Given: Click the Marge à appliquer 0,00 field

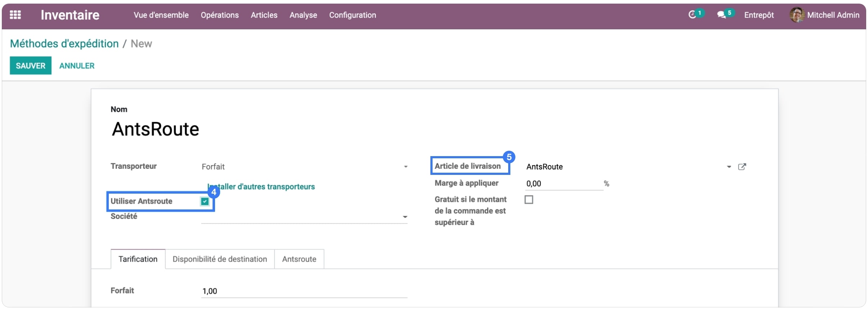Looking at the screenshot, I should click(564, 184).
